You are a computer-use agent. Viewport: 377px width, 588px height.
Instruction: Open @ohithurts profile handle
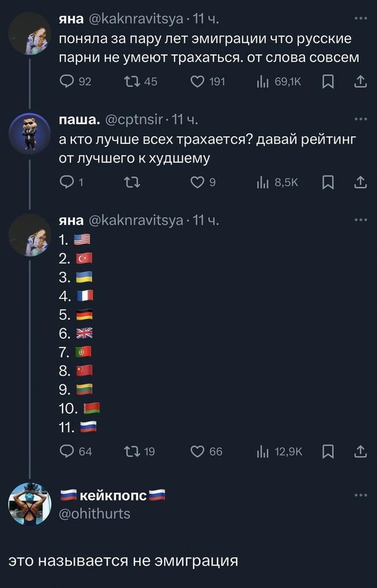[x=95, y=514]
